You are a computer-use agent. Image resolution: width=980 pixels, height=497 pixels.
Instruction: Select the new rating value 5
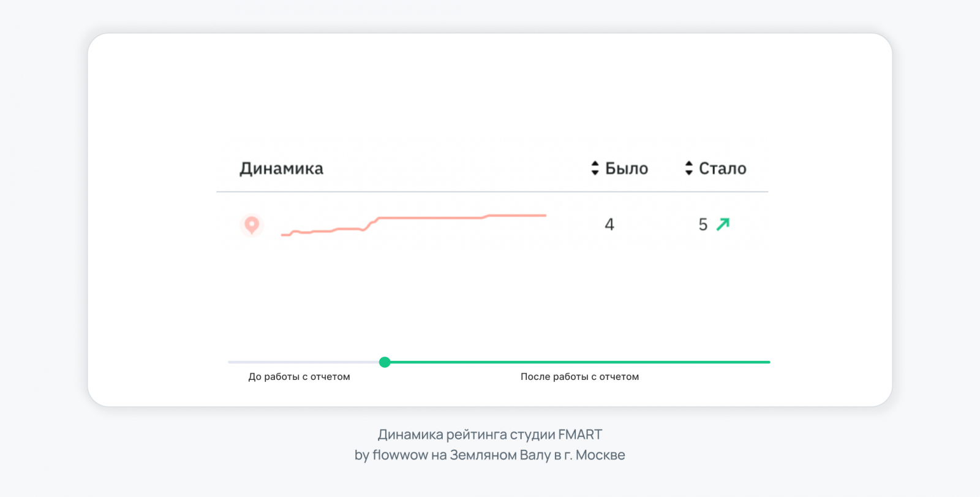click(x=703, y=225)
